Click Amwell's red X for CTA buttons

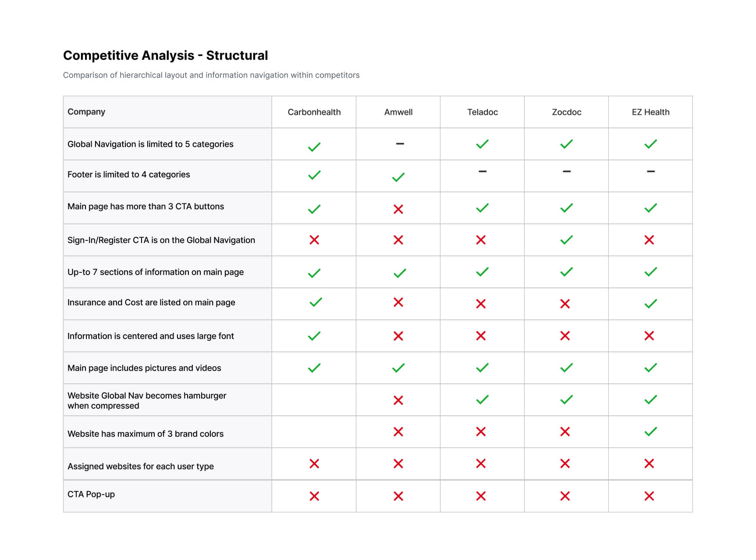click(398, 209)
